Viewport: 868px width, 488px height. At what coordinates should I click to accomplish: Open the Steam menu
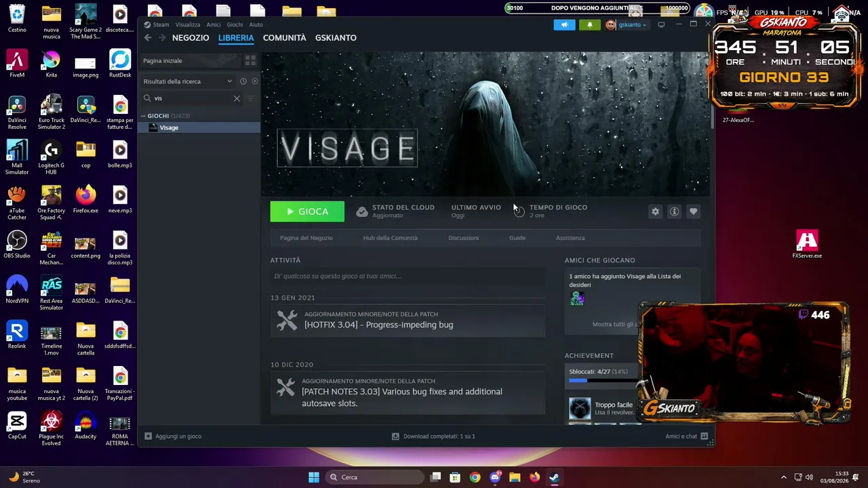161,24
